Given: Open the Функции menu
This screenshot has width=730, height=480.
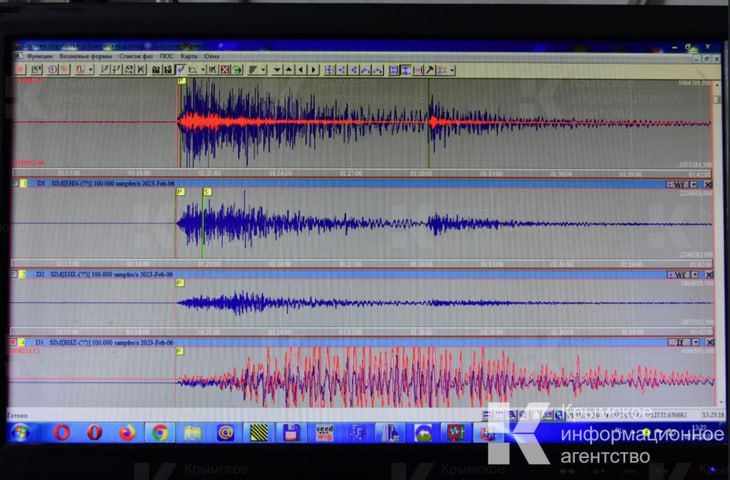Looking at the screenshot, I should tap(39, 57).
